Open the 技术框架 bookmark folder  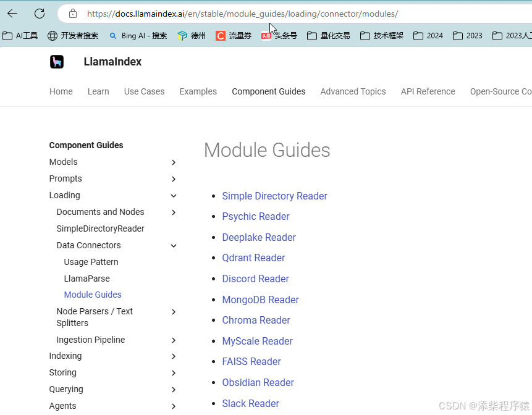[x=382, y=36]
